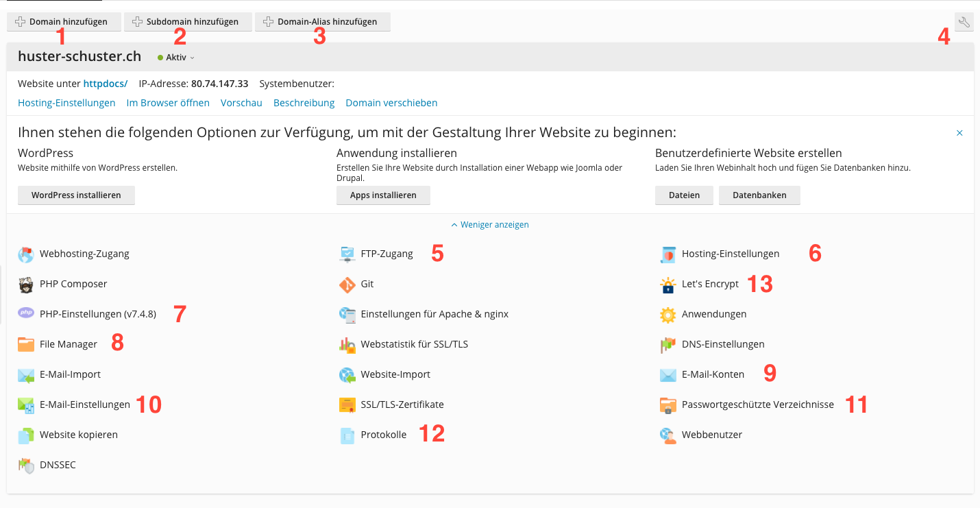Close the website options panel

click(959, 133)
